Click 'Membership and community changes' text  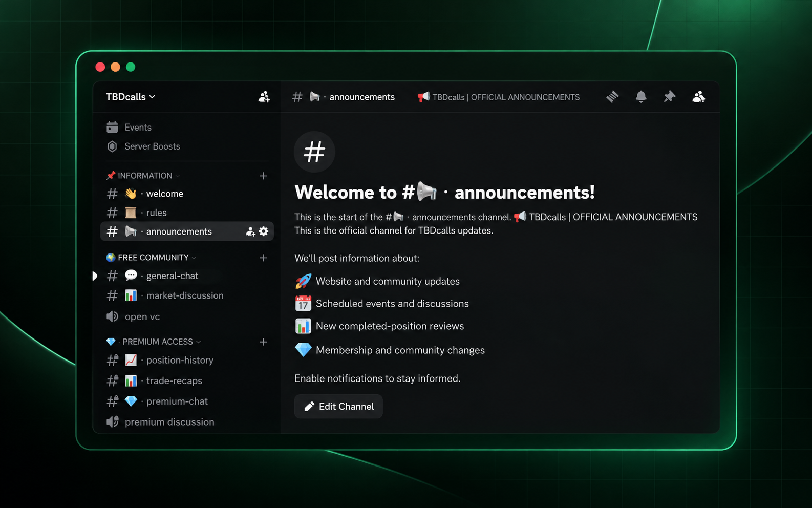coord(400,350)
